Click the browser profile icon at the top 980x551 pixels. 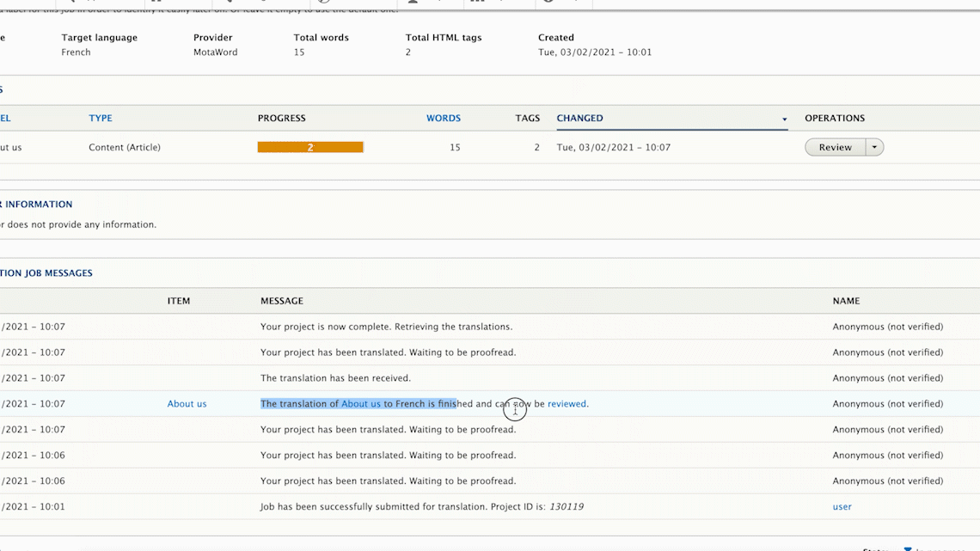(x=412, y=3)
